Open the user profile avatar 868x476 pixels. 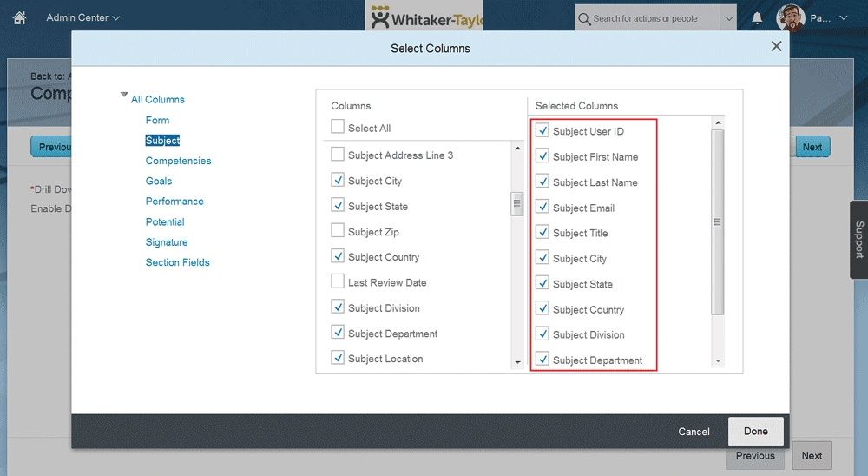(x=790, y=17)
